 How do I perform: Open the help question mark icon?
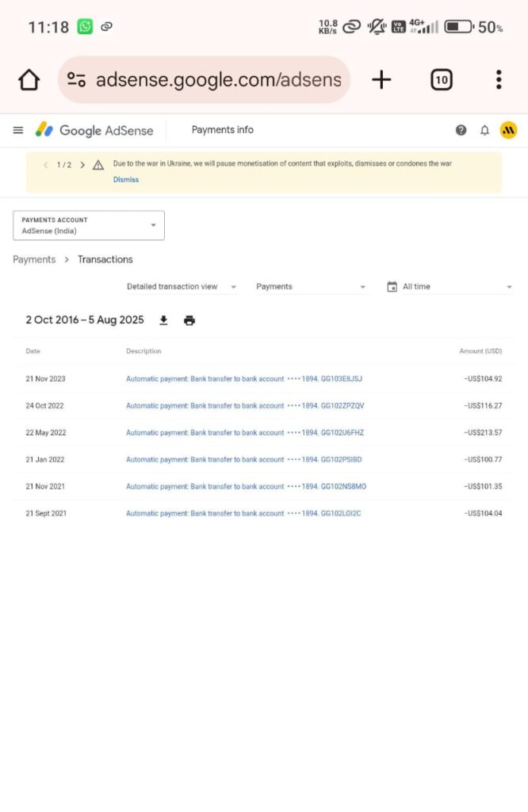point(461,130)
